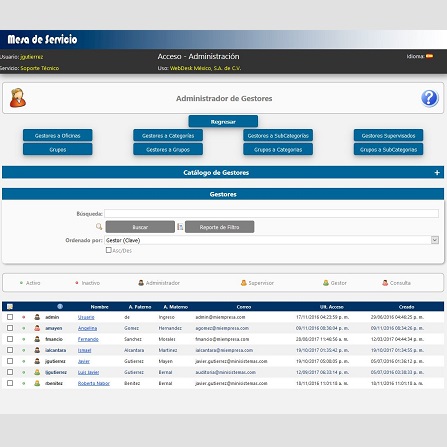Click the admin row user role icon
Screen dimensions: 447x447
click(x=37, y=317)
